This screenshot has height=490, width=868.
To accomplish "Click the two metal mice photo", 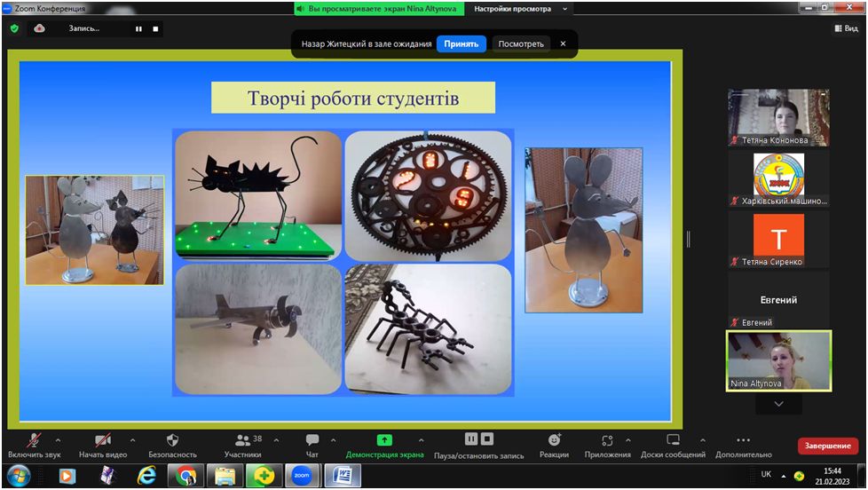I will pyautogui.click(x=95, y=230).
